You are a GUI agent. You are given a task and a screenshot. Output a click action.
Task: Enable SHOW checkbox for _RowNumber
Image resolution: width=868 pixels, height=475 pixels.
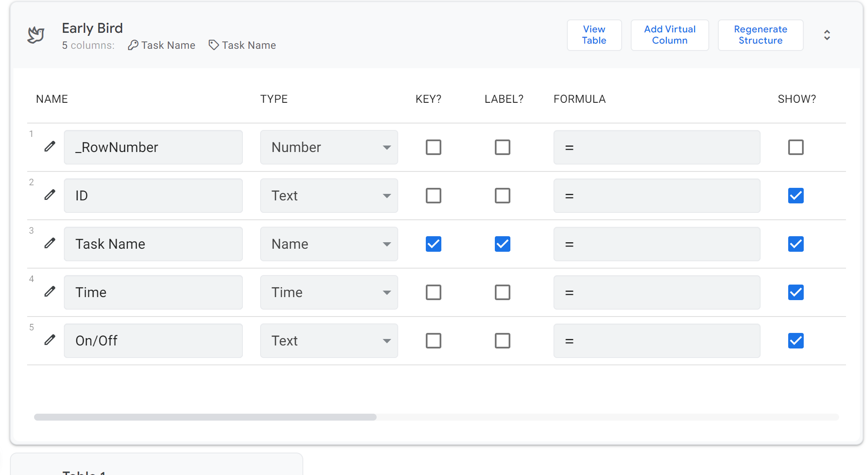pos(796,147)
